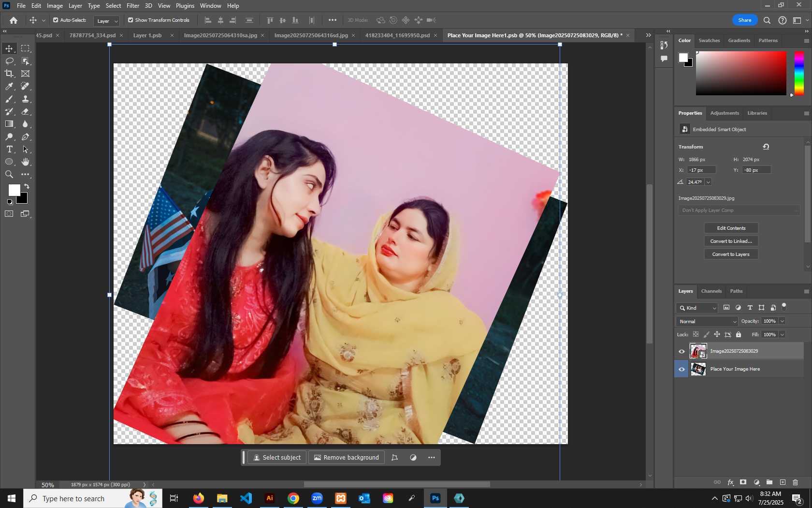The width and height of the screenshot is (812, 508).
Task: Open the Fill slider dropdown arrow
Action: (x=782, y=334)
